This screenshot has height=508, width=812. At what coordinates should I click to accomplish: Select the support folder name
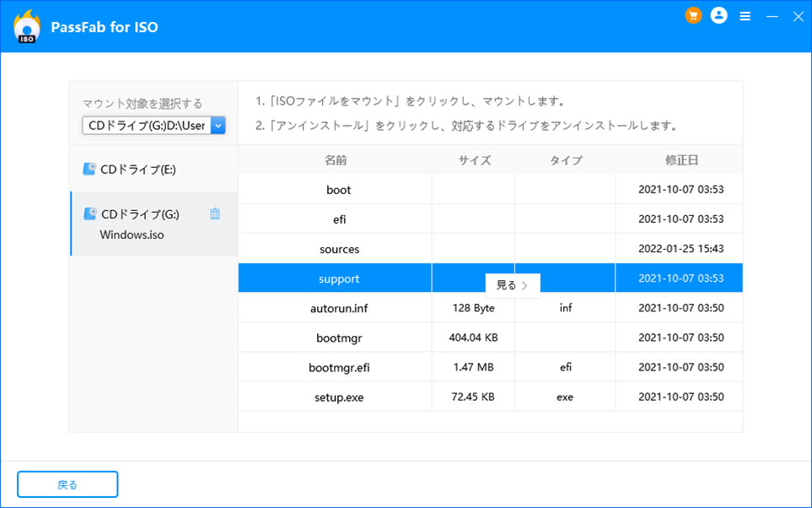point(339,278)
